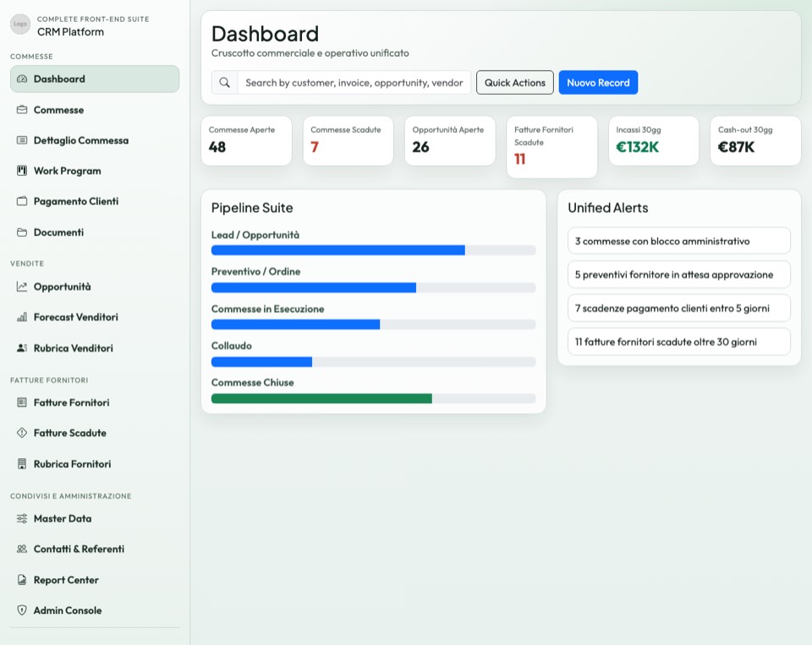Click the Documenti folder icon
The width and height of the screenshot is (812, 645).
(x=22, y=232)
